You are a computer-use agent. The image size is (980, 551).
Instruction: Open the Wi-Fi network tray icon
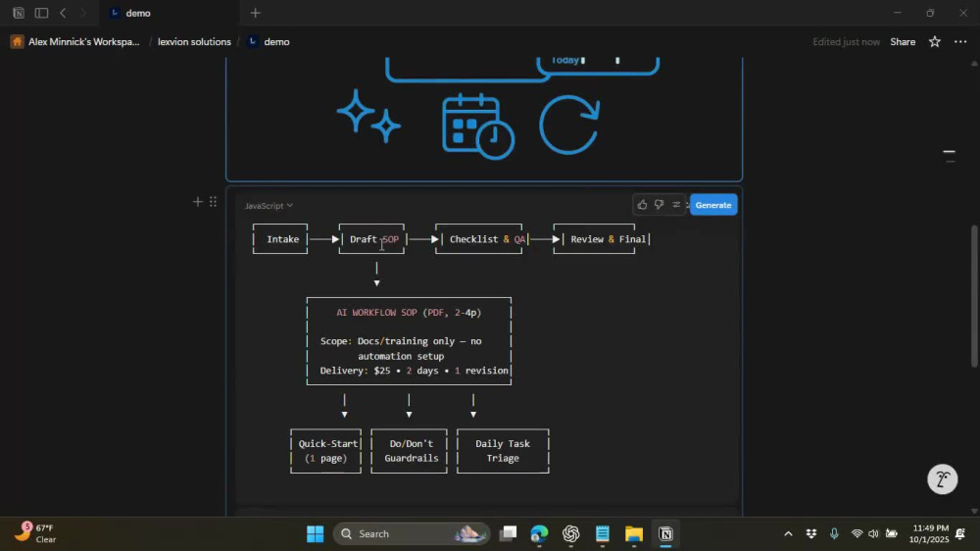857,533
